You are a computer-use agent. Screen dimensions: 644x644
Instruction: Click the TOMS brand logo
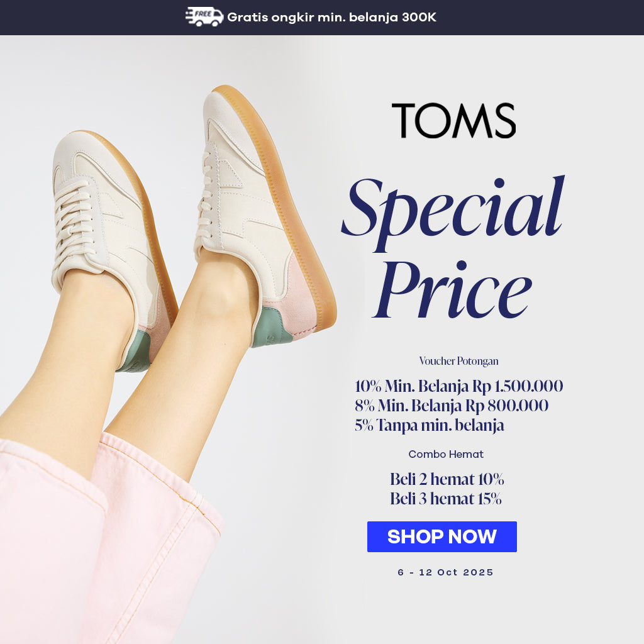[454, 120]
